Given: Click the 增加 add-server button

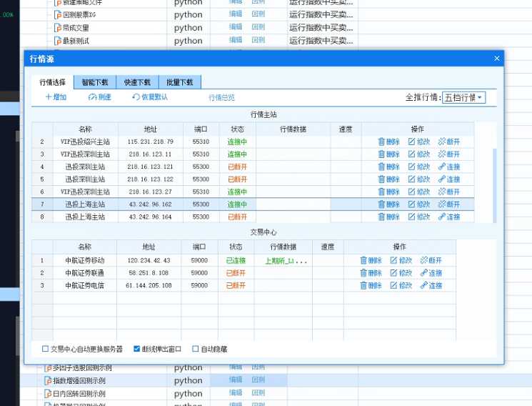Looking at the screenshot, I should (56, 97).
